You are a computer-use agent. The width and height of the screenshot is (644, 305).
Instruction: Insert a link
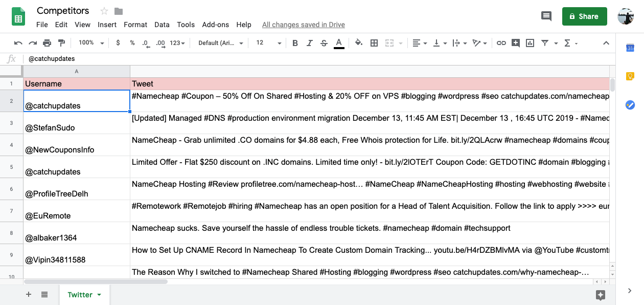501,43
